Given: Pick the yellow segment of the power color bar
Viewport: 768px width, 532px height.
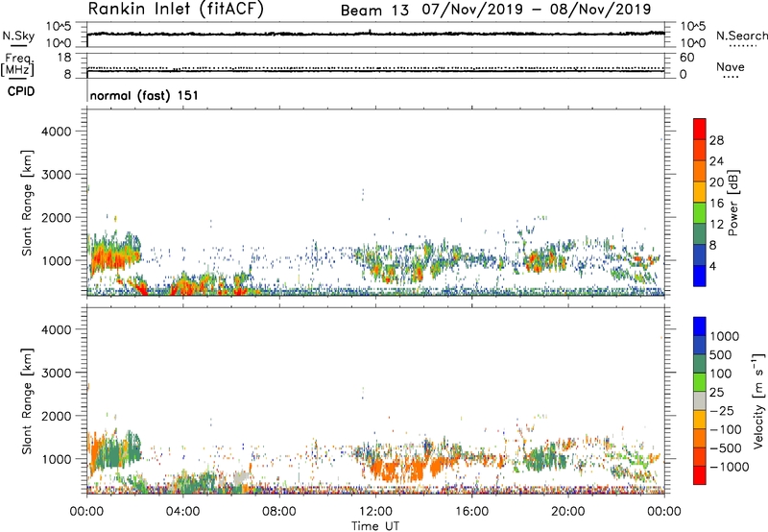Looking at the screenshot, I should tap(700, 191).
